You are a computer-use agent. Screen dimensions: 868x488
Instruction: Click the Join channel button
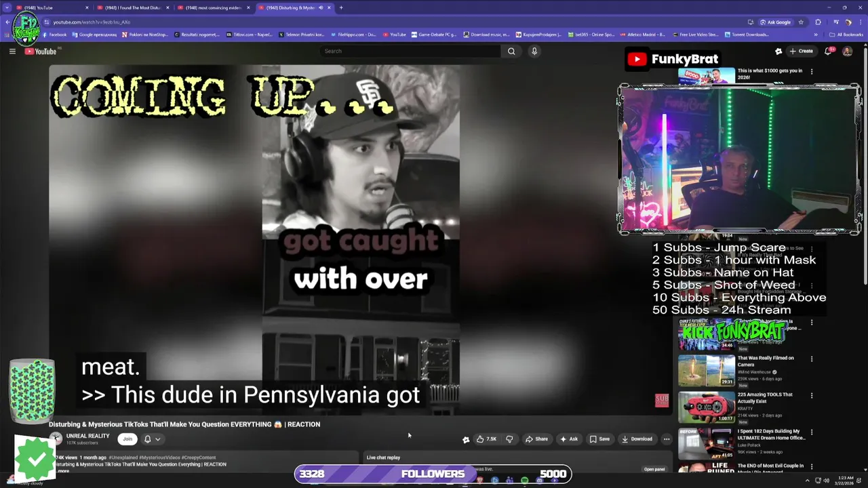pyautogui.click(x=127, y=439)
